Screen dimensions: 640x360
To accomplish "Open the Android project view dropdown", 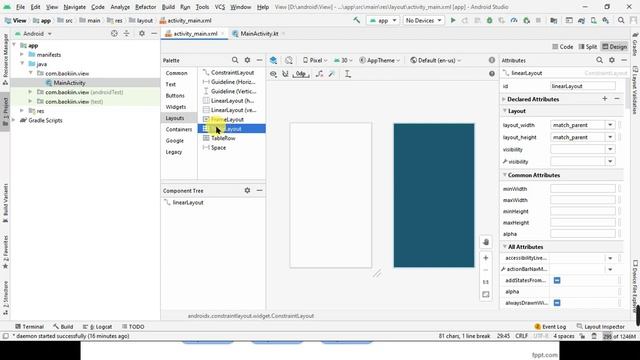I will (33, 33).
